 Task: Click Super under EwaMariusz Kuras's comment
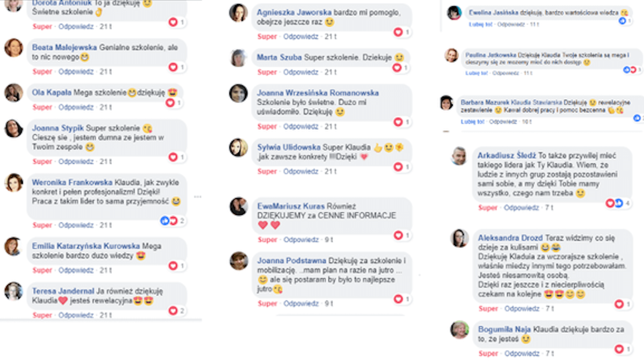point(267,240)
